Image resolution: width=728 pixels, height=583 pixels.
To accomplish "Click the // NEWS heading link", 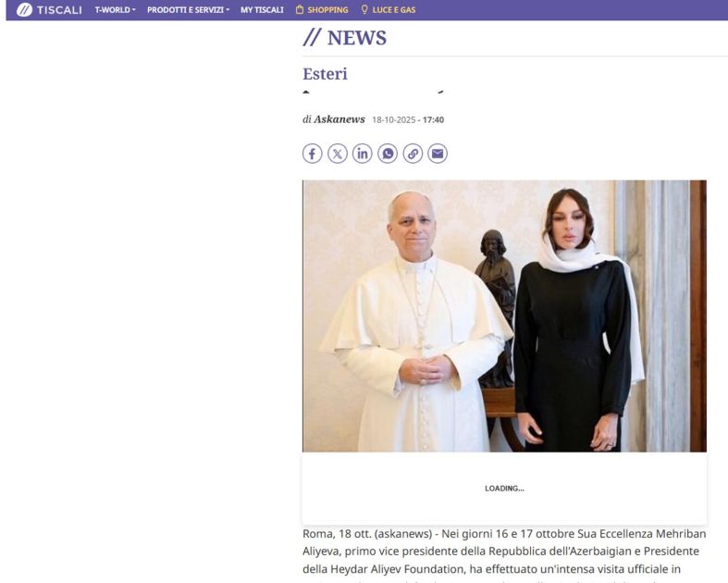I will [x=344, y=38].
